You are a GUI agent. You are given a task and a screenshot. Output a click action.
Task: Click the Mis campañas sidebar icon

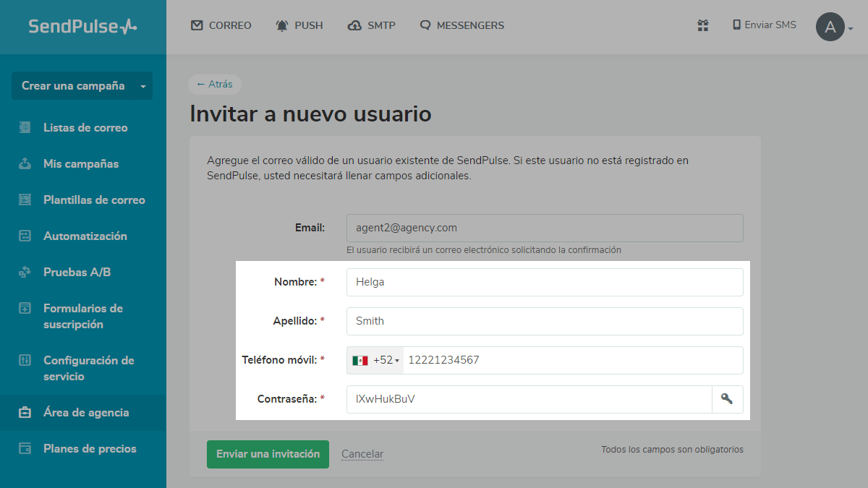point(25,163)
